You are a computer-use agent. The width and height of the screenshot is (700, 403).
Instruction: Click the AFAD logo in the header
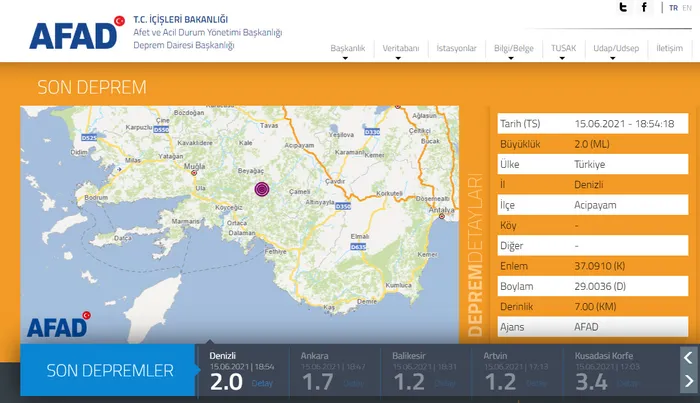(75, 35)
